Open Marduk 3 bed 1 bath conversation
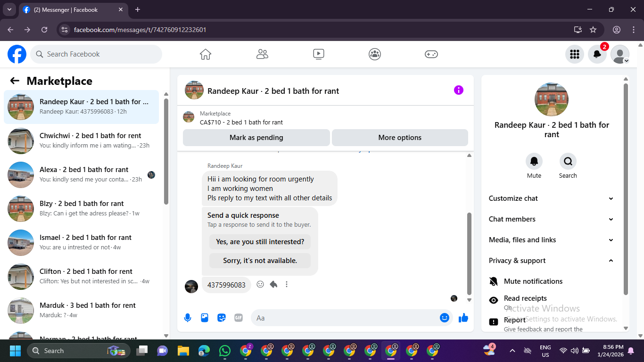This screenshot has width=644, height=362. point(82,311)
